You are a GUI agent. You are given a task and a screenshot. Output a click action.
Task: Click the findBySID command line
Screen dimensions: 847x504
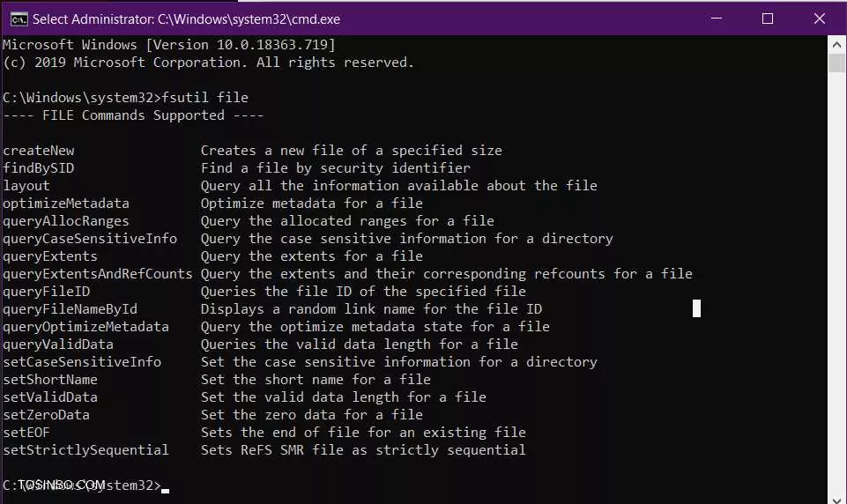pos(236,168)
